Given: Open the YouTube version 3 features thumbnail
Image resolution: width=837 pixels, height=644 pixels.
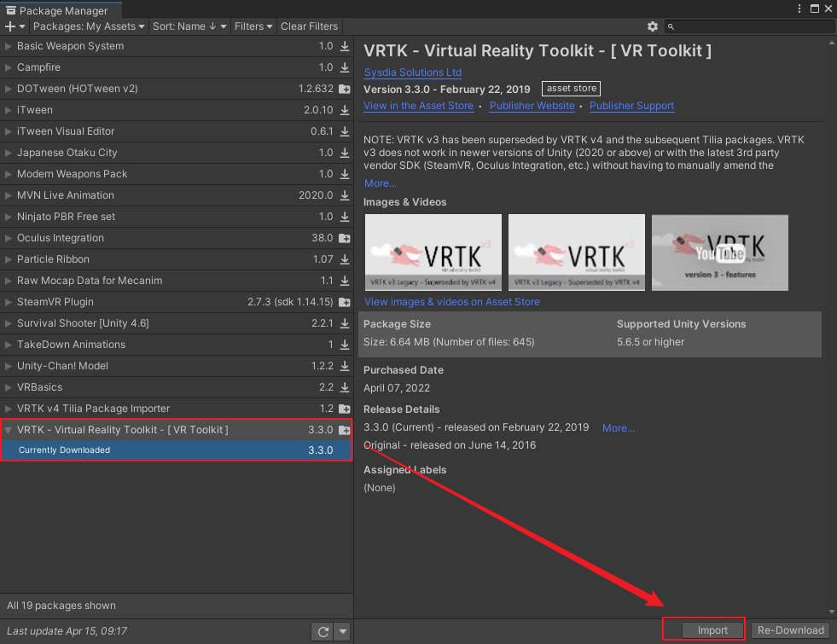Looking at the screenshot, I should click(x=719, y=252).
